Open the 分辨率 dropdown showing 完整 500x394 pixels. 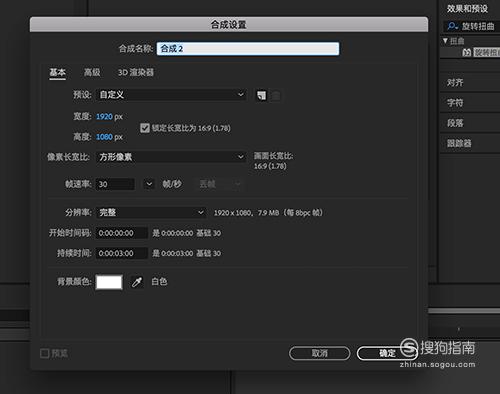[x=151, y=212]
